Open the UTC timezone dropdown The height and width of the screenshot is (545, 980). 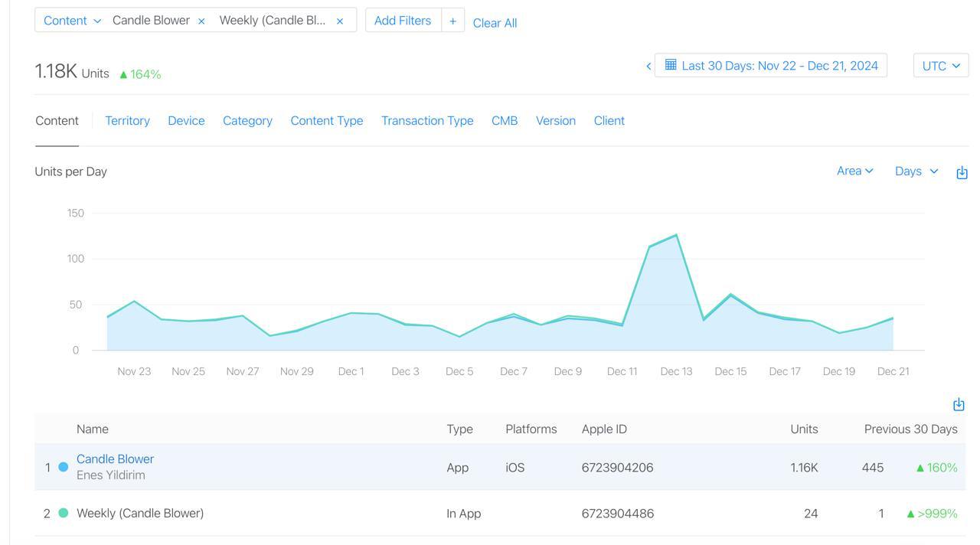pos(940,66)
